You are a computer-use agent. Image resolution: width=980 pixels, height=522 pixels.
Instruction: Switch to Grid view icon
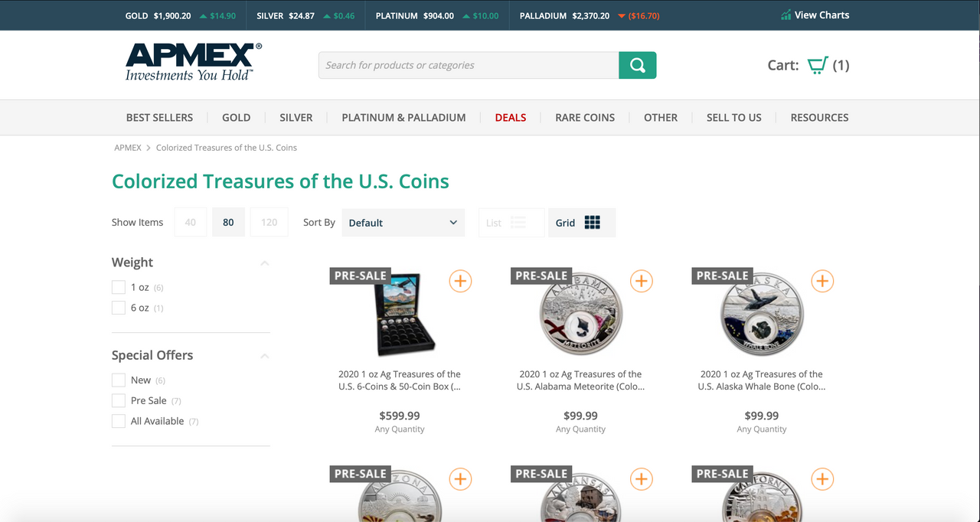(592, 223)
